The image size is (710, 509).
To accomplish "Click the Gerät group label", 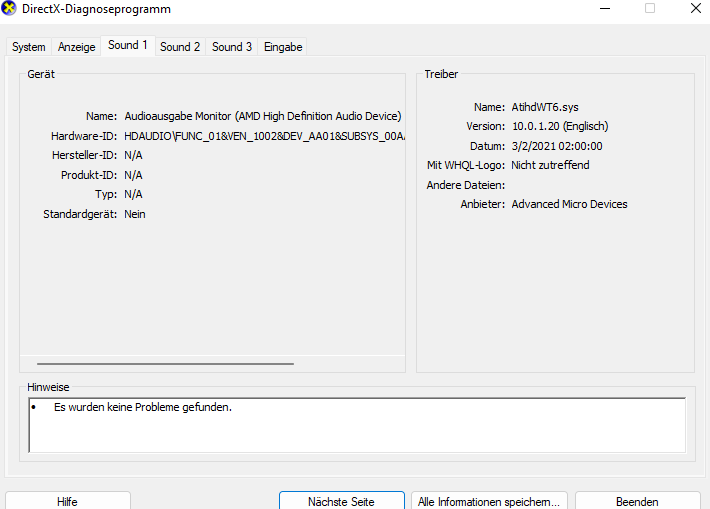I will [x=41, y=74].
